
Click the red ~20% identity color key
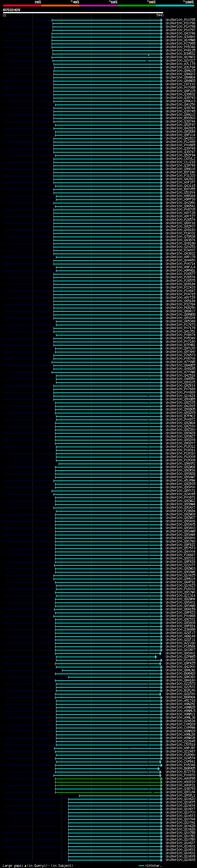click(x=22, y=6)
